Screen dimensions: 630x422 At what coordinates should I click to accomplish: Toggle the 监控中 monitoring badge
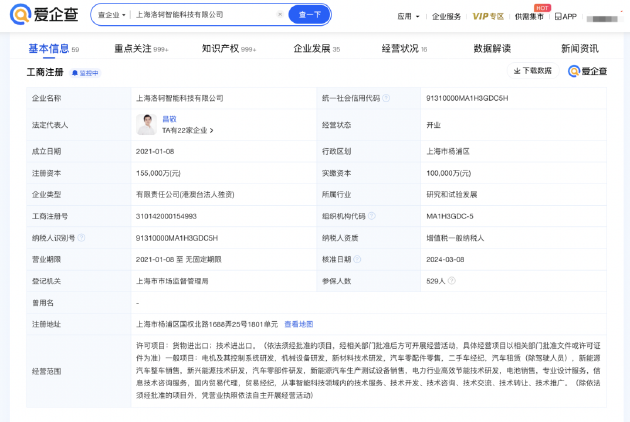click(x=85, y=73)
